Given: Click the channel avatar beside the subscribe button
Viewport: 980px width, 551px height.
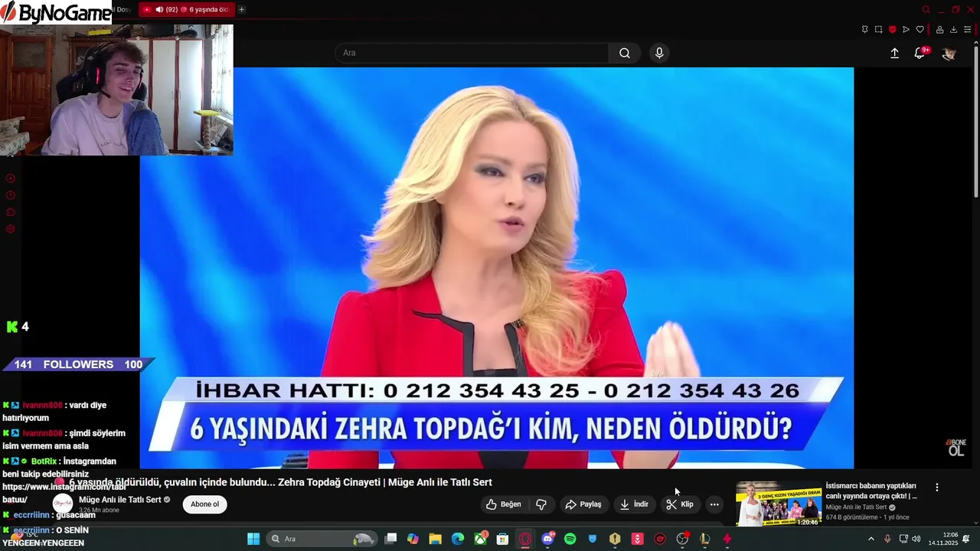Looking at the screenshot, I should coord(63,504).
